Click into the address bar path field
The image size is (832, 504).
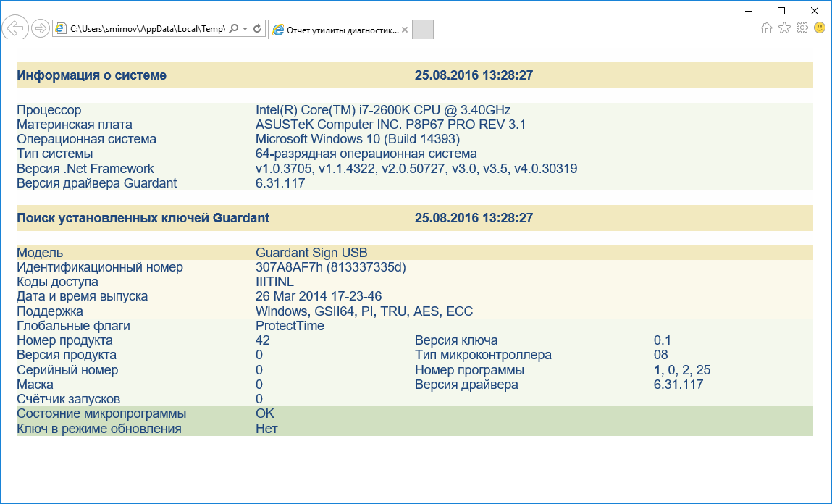tap(145, 29)
